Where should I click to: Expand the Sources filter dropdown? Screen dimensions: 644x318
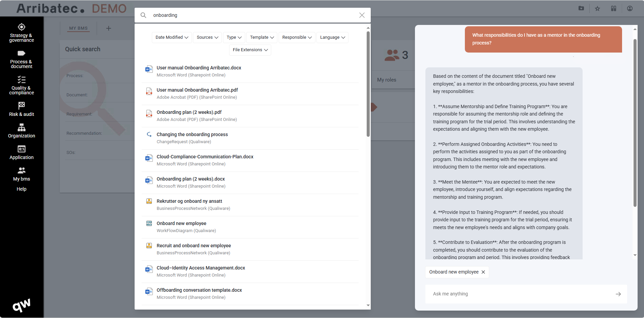(207, 37)
